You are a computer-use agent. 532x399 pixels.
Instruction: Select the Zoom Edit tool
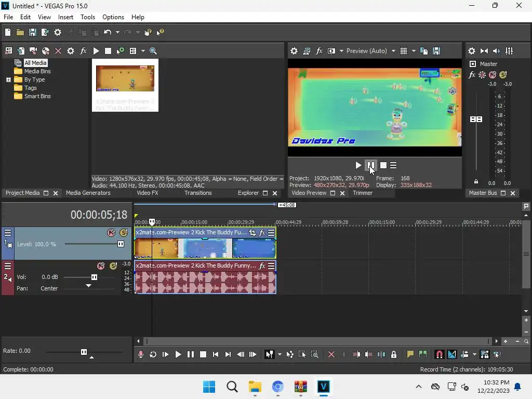(x=314, y=354)
